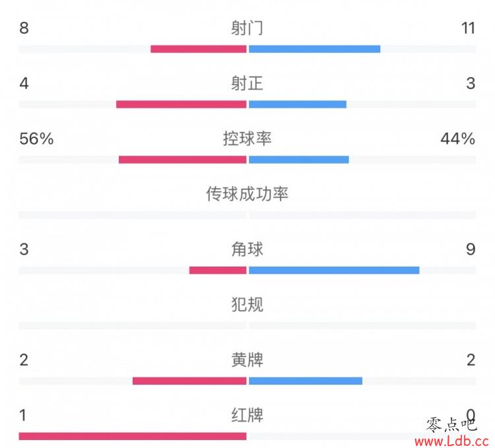
Task: Select the 犯规 fouls label
Action: [247, 305]
